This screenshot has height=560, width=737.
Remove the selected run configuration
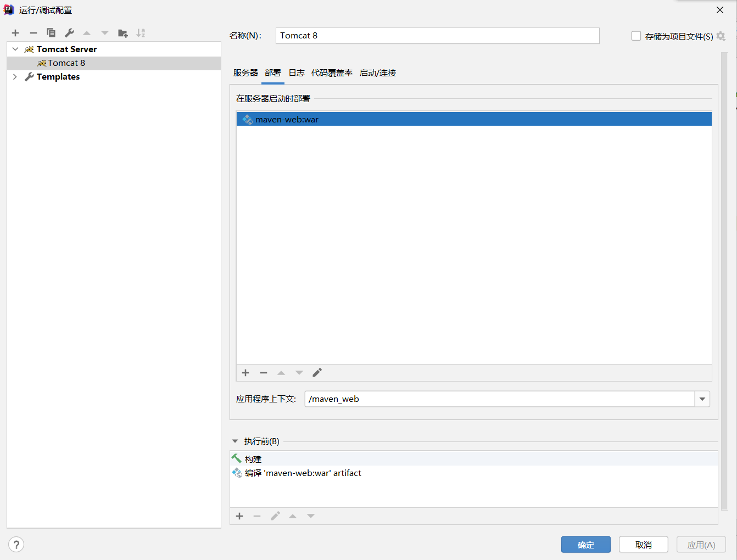click(33, 33)
